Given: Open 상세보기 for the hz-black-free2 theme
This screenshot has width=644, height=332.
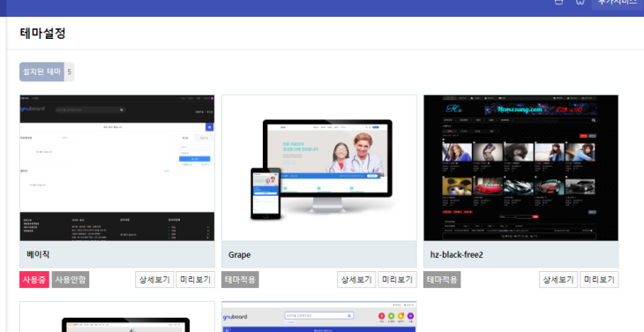Looking at the screenshot, I should [x=558, y=279].
